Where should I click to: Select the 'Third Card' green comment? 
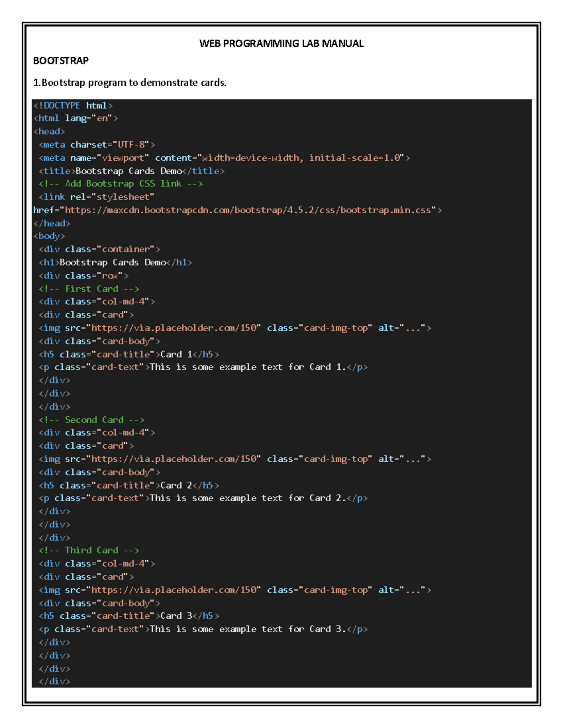(89, 550)
